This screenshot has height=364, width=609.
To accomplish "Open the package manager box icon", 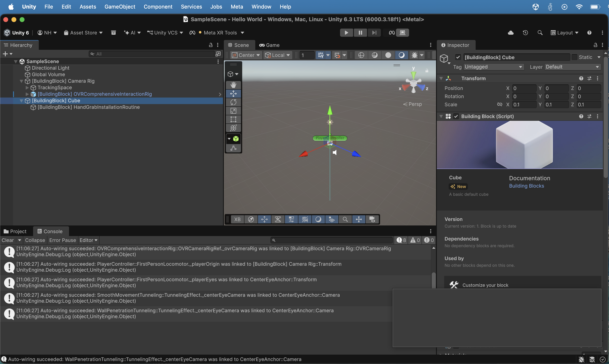I will pyautogui.click(x=113, y=33).
